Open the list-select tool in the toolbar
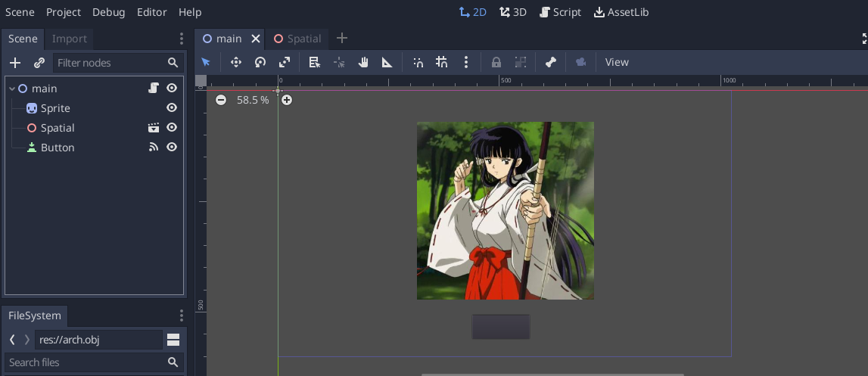868x376 pixels. 314,62
